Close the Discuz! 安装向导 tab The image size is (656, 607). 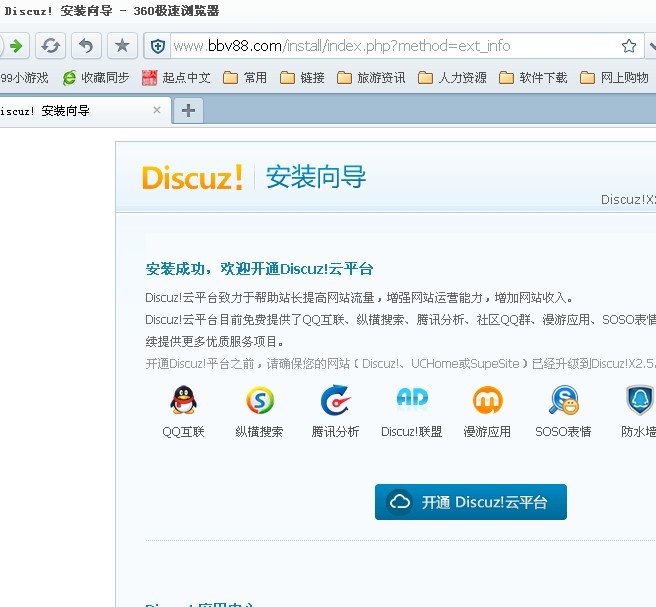click(157, 110)
